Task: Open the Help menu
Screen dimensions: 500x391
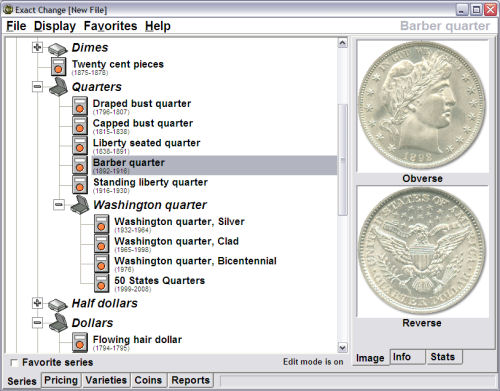Action: pyautogui.click(x=158, y=26)
